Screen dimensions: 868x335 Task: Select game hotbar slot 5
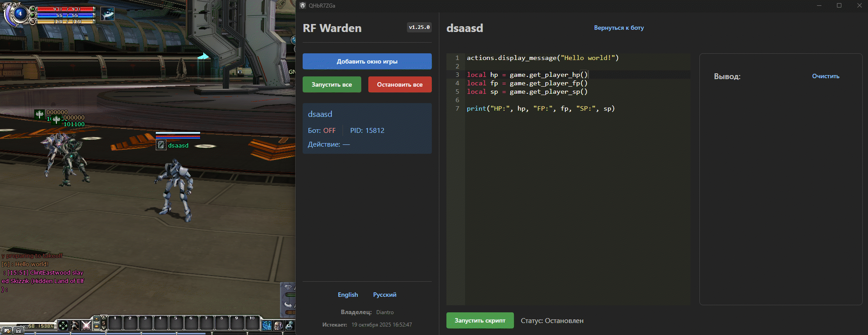(176, 323)
